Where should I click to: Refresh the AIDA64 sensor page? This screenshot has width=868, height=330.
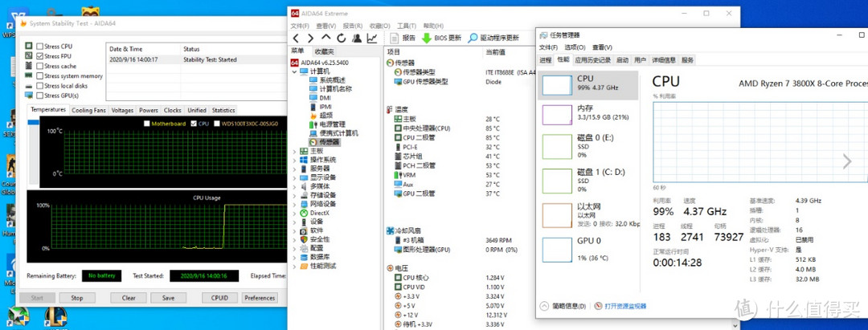pos(342,39)
